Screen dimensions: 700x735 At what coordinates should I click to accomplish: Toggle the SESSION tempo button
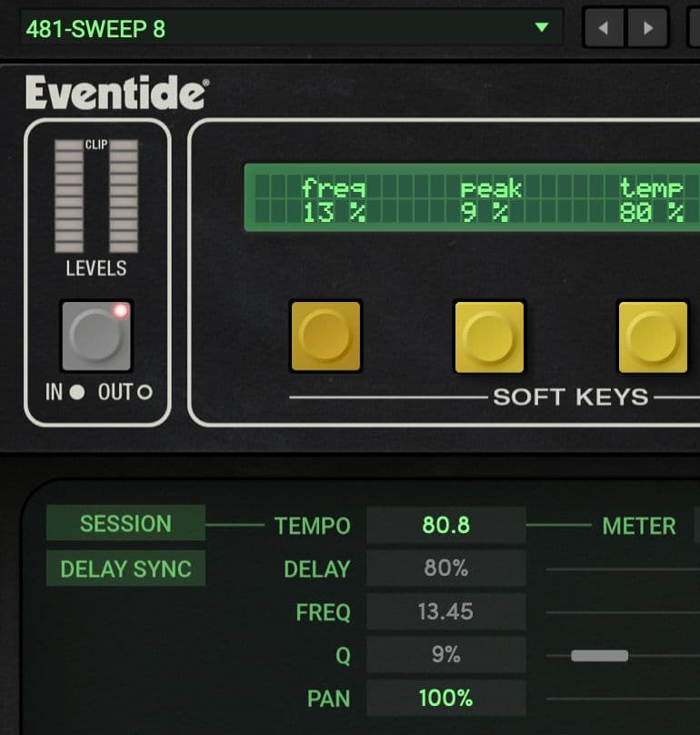click(125, 523)
